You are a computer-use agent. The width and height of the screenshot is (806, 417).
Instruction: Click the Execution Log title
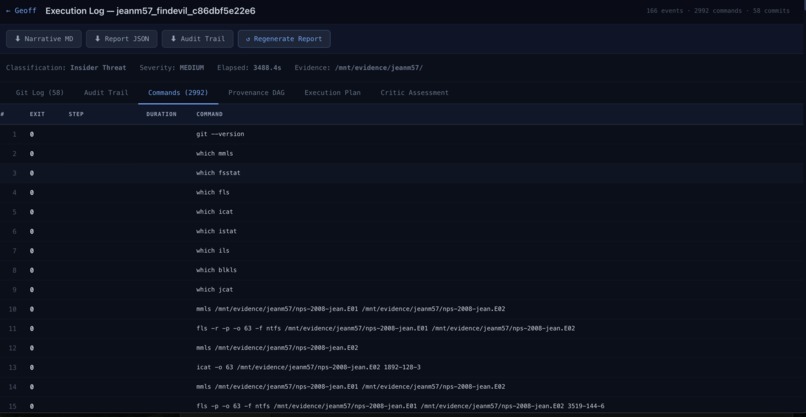pos(150,11)
